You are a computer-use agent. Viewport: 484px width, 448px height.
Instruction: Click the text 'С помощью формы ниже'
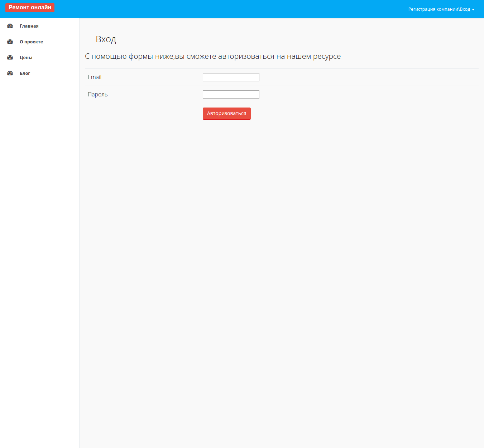[x=129, y=56]
